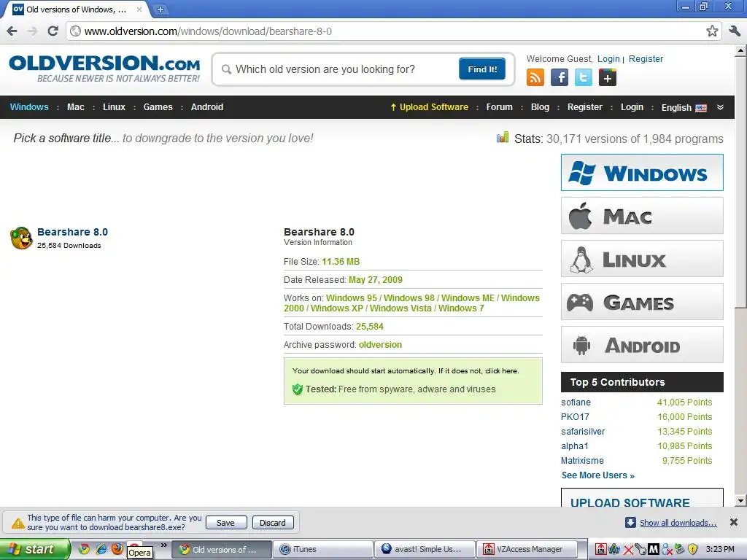Switch to avast! Simple User taskbar window
This screenshot has height=560, width=747.
[425, 549]
